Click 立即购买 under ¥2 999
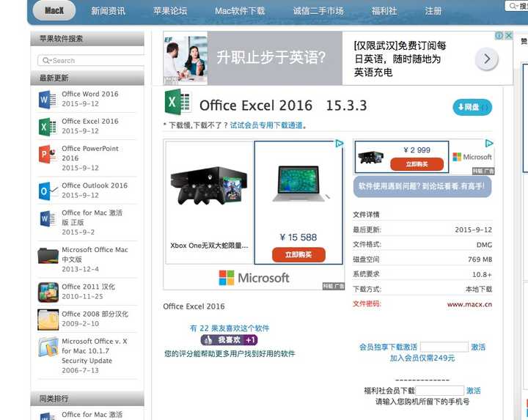 pyautogui.click(x=417, y=164)
